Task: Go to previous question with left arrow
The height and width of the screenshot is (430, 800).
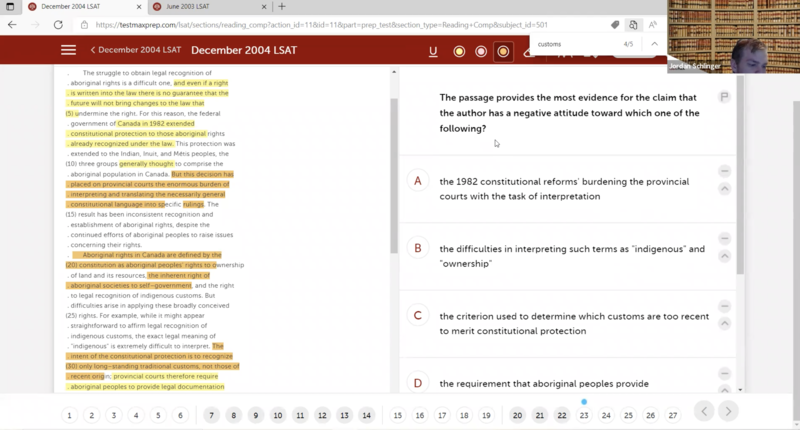Action: point(704,411)
